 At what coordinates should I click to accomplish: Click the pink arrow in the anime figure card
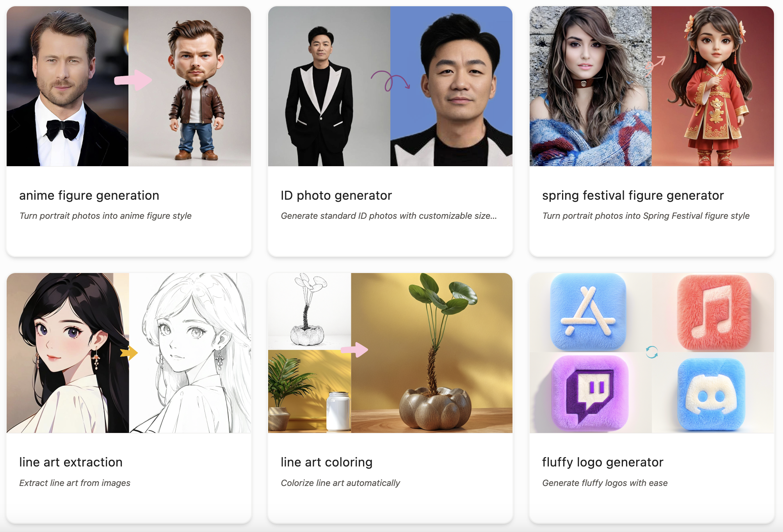(133, 80)
